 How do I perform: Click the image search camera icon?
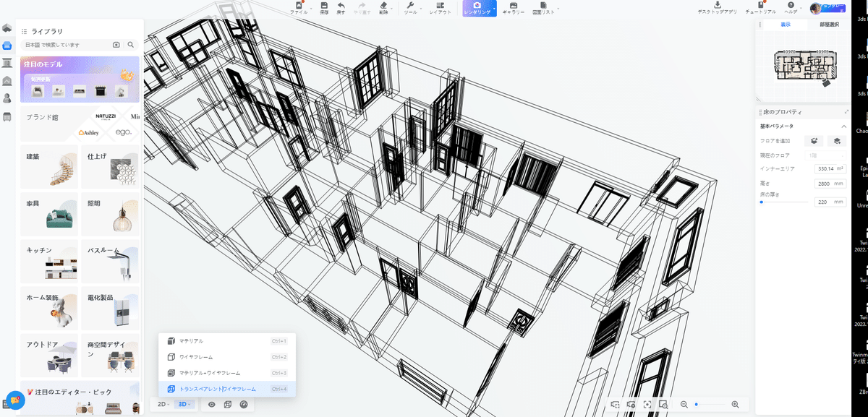click(x=116, y=45)
